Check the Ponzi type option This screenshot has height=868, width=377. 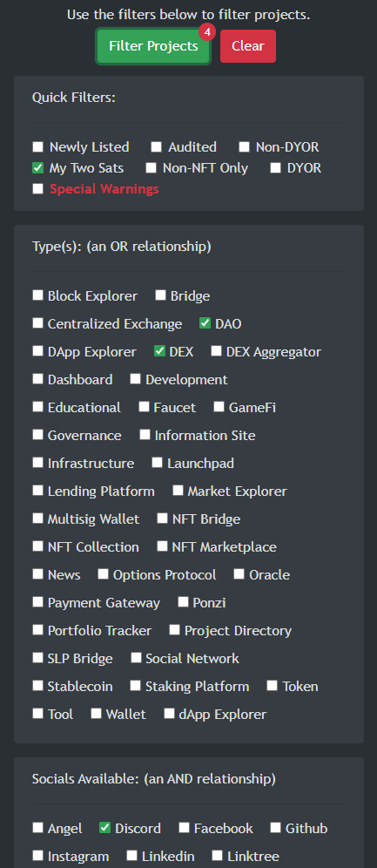coord(183,601)
